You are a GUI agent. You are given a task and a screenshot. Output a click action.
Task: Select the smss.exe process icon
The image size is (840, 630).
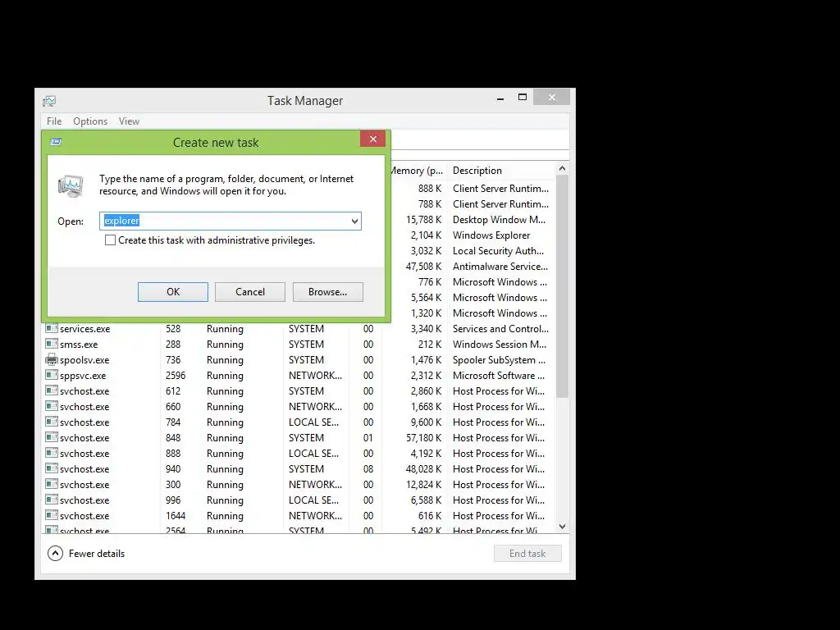[x=52, y=344]
